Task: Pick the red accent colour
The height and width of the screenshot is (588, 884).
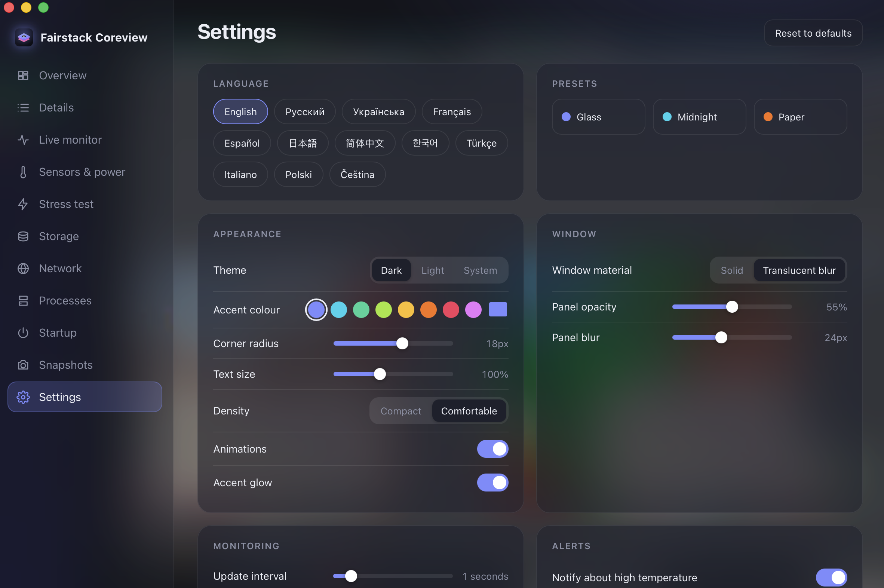Action: click(x=451, y=310)
